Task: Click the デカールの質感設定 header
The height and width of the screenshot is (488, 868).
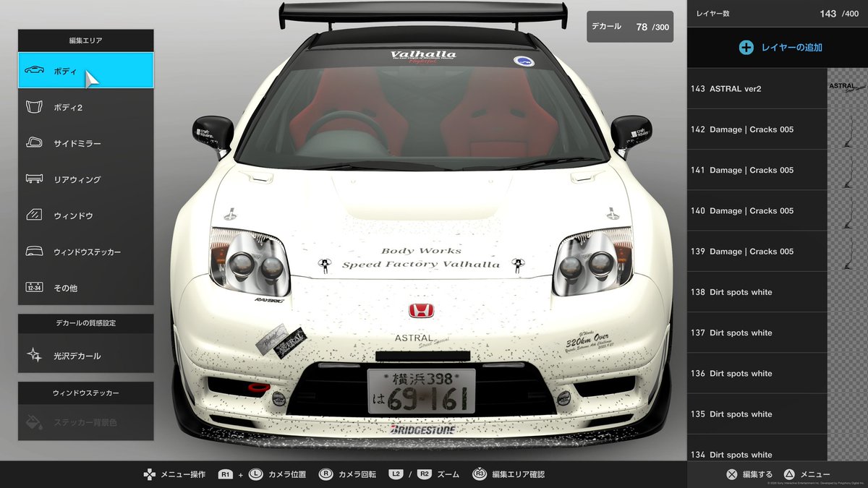Action: pyautogui.click(x=85, y=323)
